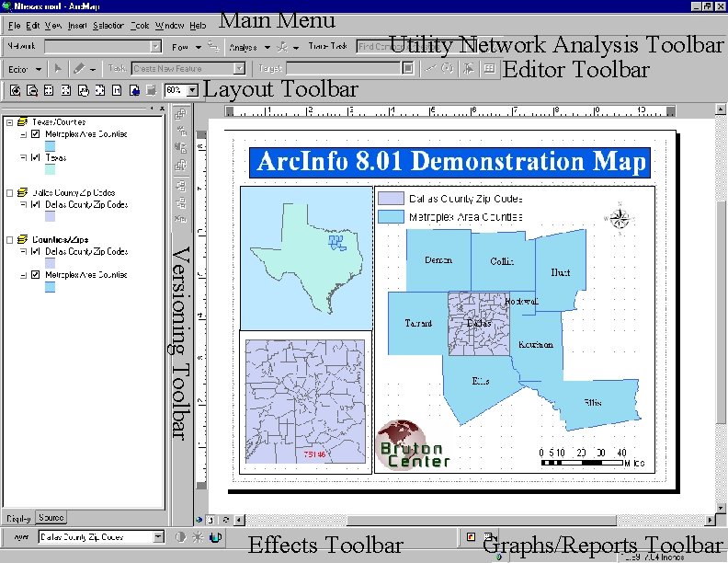Image resolution: width=728 pixels, height=563 pixels.
Task: Click the bottom-most Versioning toolbar icon
Action: [x=180, y=218]
